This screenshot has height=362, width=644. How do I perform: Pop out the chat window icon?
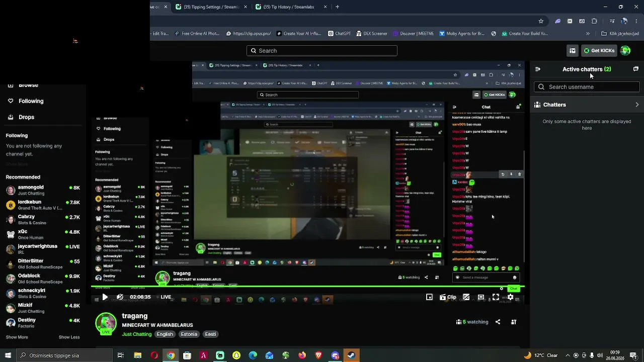pyautogui.click(x=636, y=69)
